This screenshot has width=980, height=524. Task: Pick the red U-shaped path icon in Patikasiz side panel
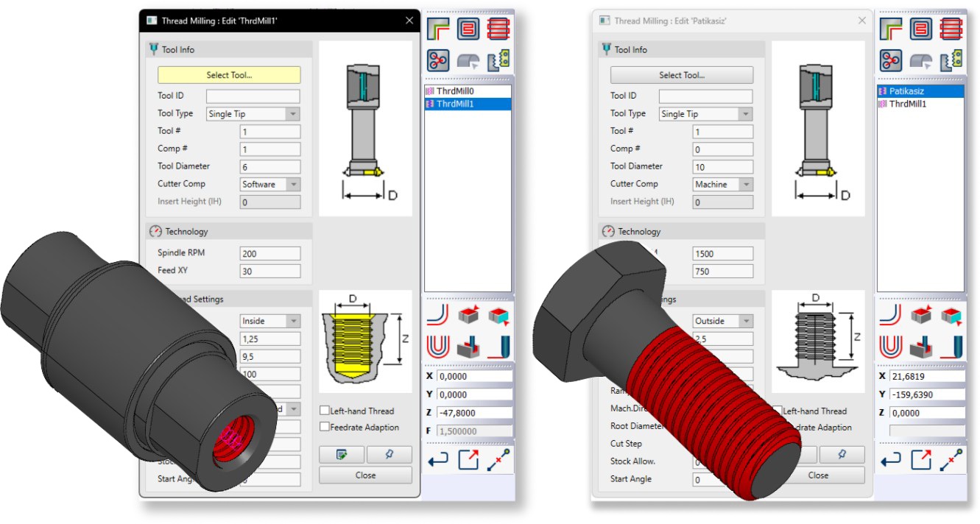(891, 345)
